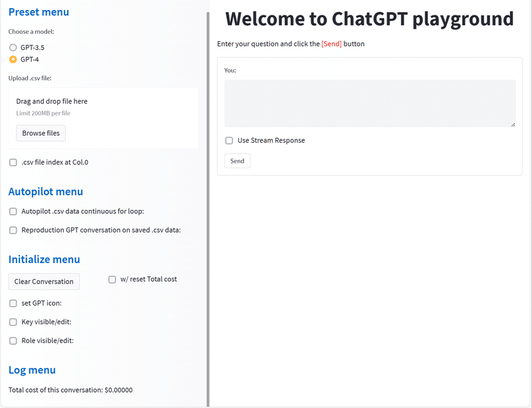Enable .csv file index at Col.0

[13, 162]
